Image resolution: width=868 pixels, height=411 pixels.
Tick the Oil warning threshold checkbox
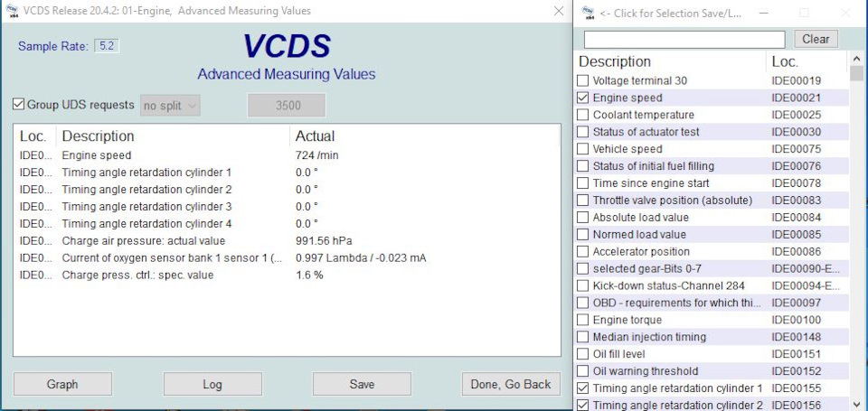tap(583, 371)
